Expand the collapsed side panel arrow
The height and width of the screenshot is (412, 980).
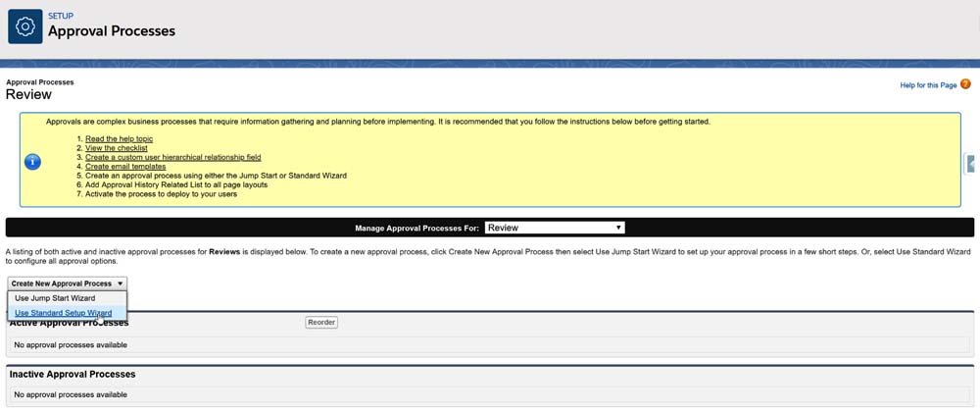click(972, 164)
